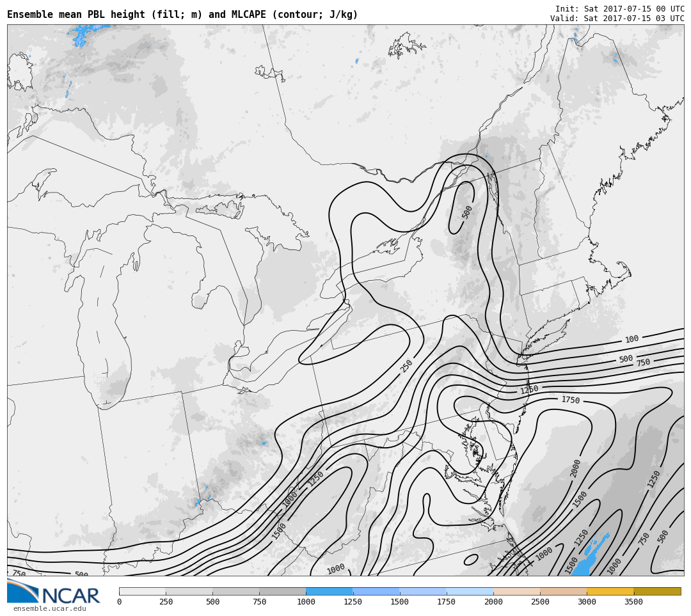Image resolution: width=691 pixels, height=616 pixels.
Task: Pick the 250–500 gray colorbar swatch
Action: (189, 591)
